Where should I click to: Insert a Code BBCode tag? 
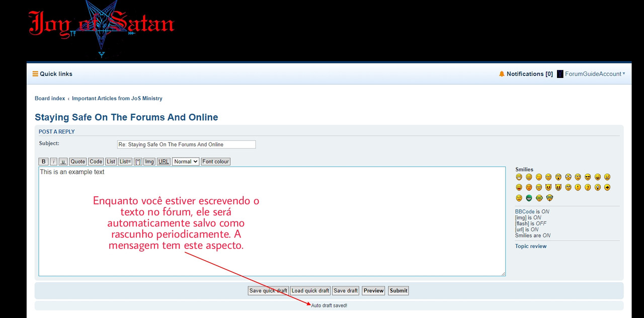coord(96,162)
